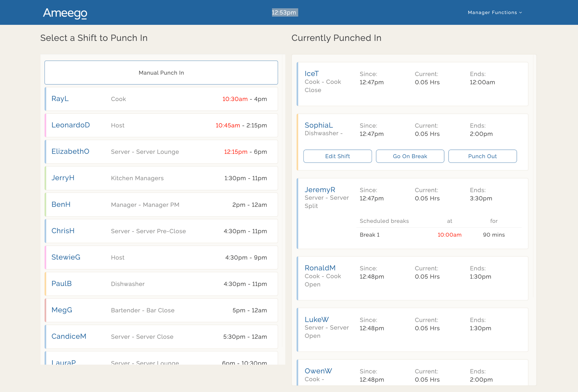The width and height of the screenshot is (578, 392).
Task: Open IceT's punched-in record
Action: tap(312, 74)
